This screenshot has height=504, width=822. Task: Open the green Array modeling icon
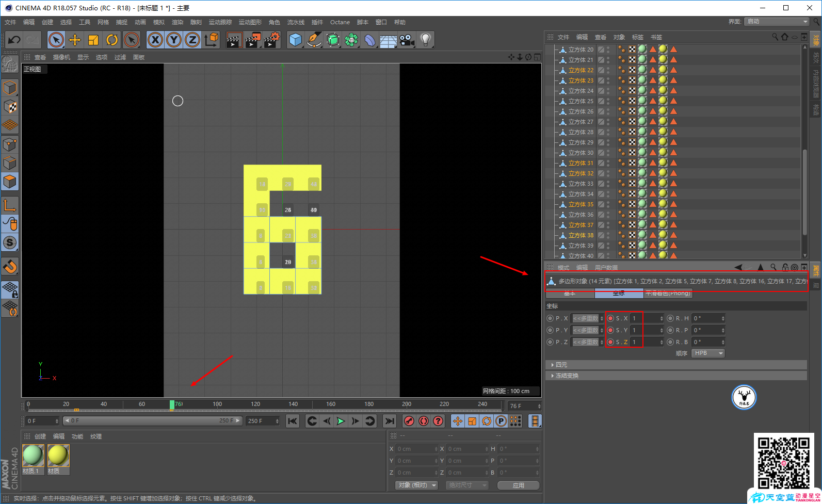coord(351,40)
